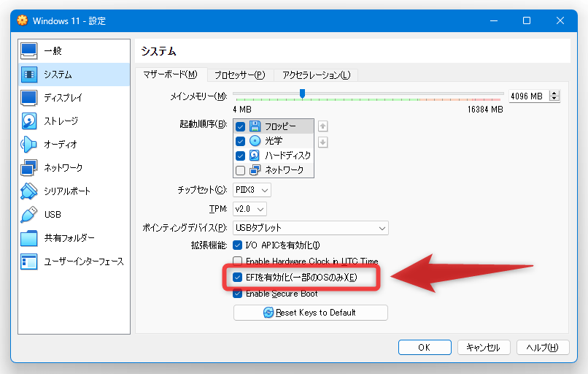Viewport: 588px width, 374px height.
Task: Toggle Enable Secure Boot checkbox
Action: point(237,293)
